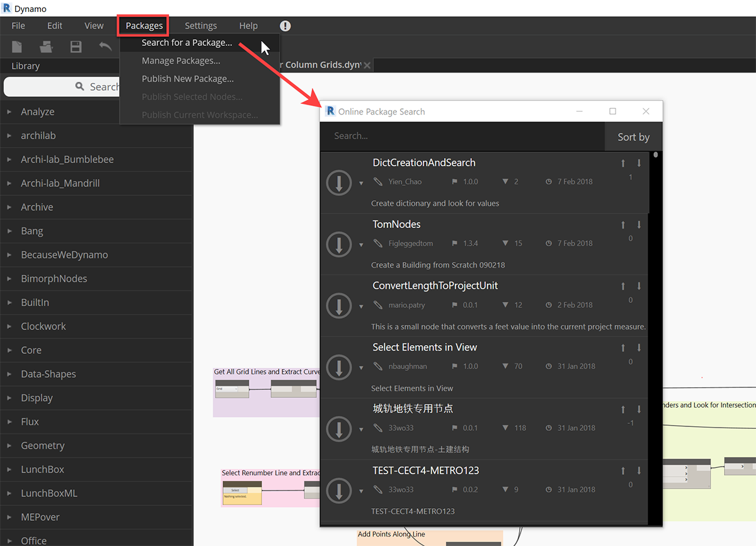Click the Add Points Along Line group label
The image size is (756, 546).
click(x=391, y=534)
